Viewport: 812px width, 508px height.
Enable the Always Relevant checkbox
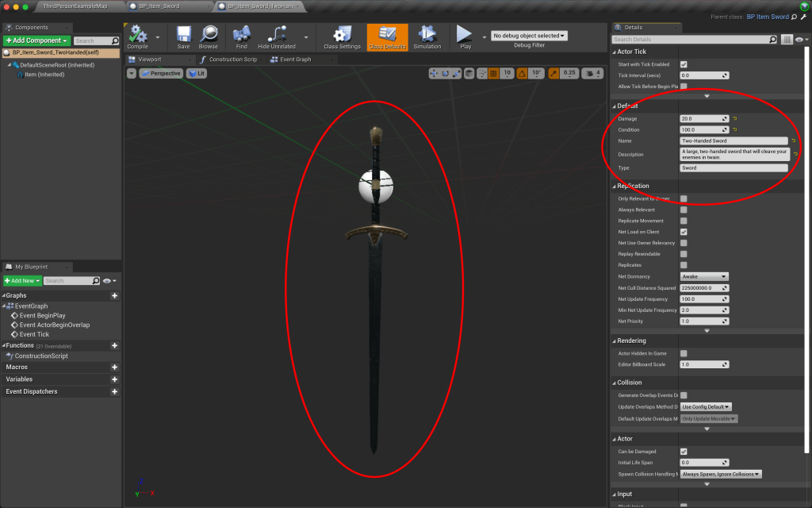(x=684, y=210)
